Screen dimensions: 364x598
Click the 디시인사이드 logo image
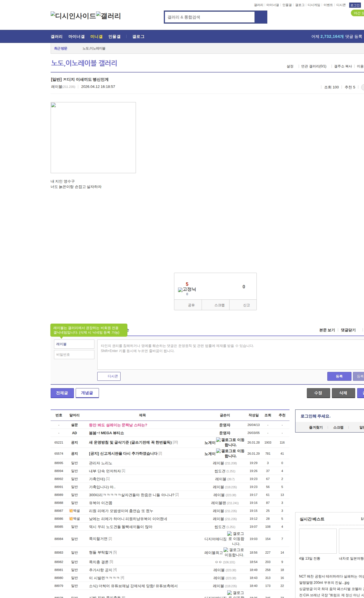(x=73, y=16)
